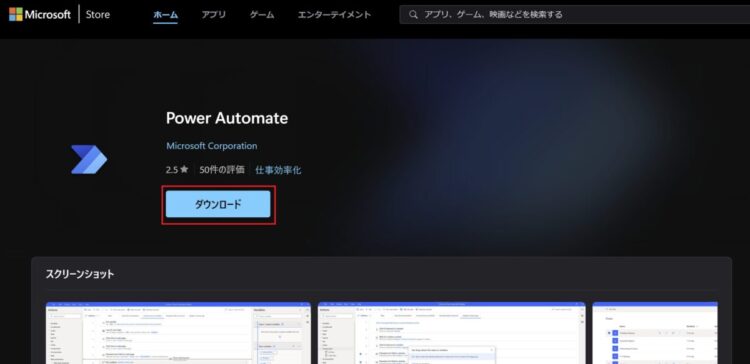750x364 pixels.
Task: Switch to the アプリ tab
Action: (x=213, y=15)
